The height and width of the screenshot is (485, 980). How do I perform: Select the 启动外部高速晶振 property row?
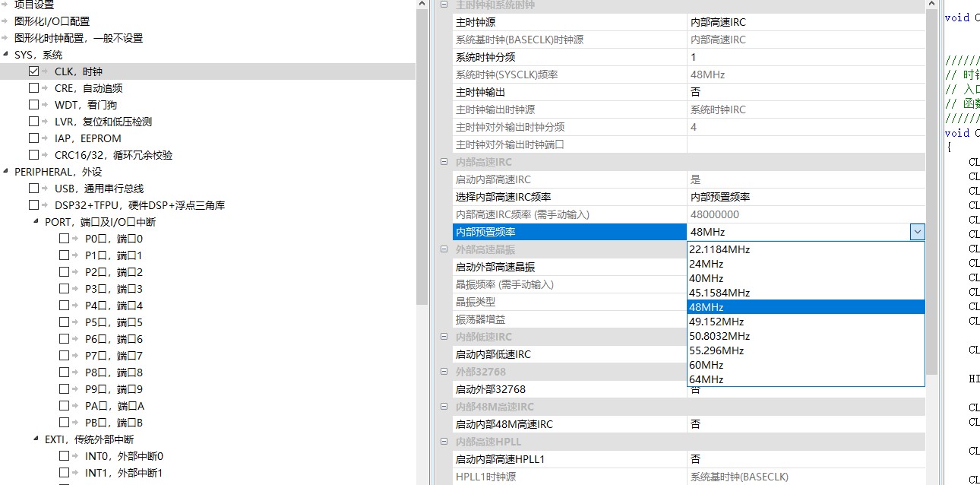tap(570, 267)
